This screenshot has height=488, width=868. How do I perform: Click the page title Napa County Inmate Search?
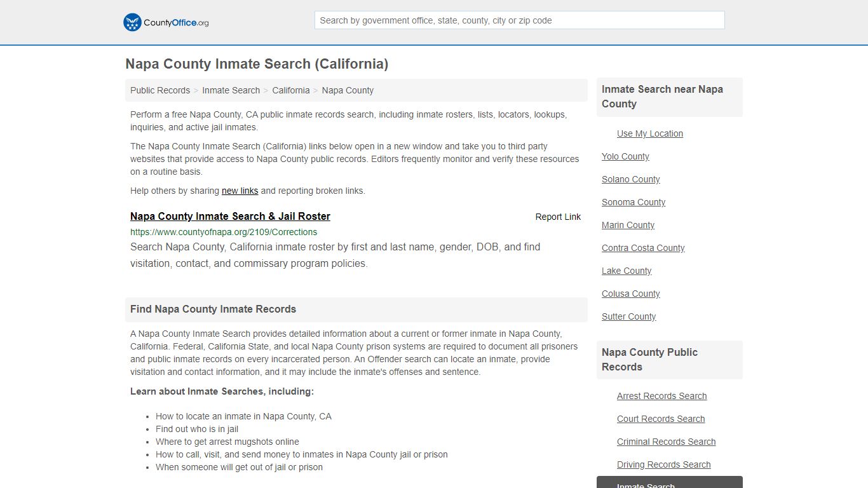click(257, 64)
